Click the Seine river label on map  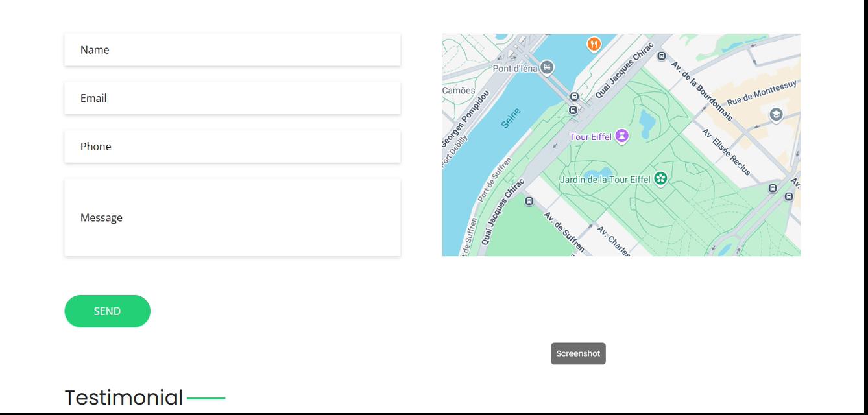point(511,118)
